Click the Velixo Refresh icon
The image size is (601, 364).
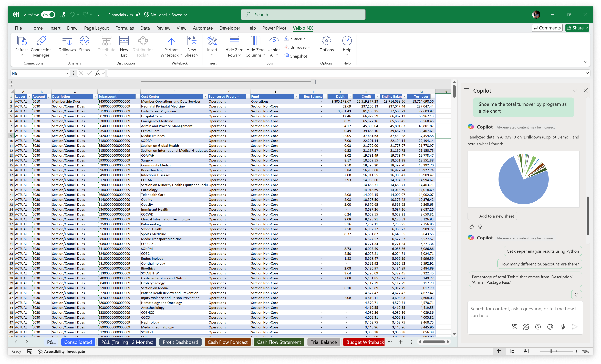pos(22,41)
